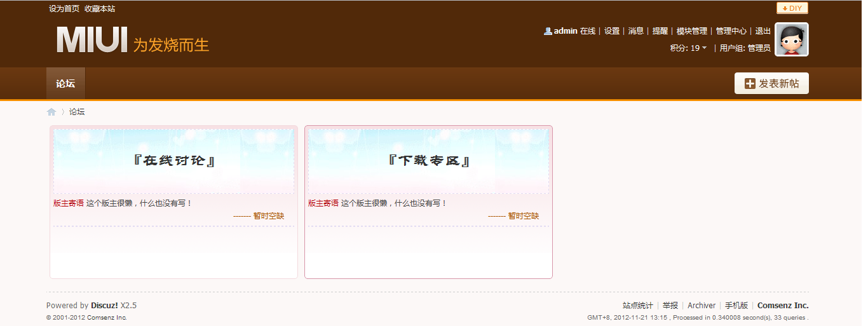Open 提醒 notifications link
The width and height of the screenshot is (868, 326).
660,31
